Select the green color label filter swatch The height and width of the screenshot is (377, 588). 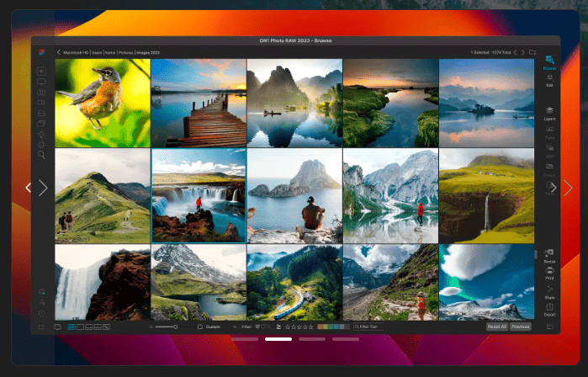pos(331,327)
